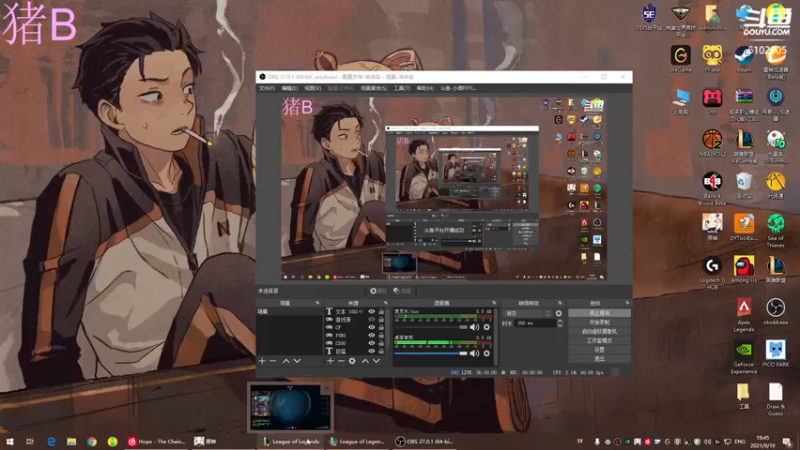The height and width of the screenshot is (450, 800).
Task: Move the scene up with the arrow
Action: [286, 361]
